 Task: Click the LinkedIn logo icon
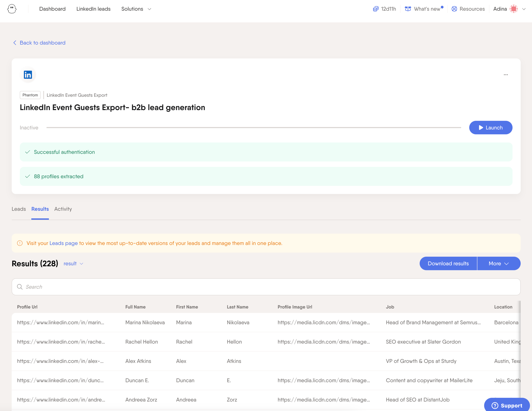[28, 75]
